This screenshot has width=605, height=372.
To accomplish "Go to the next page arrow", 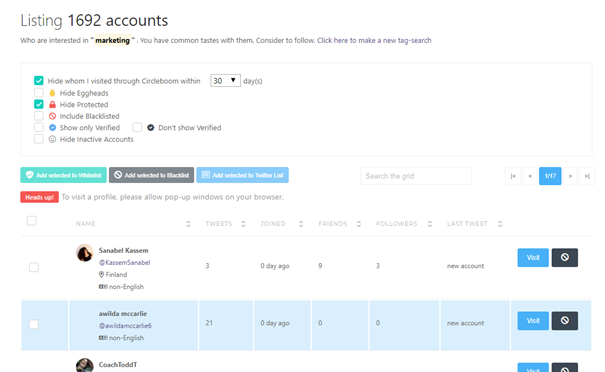I will pyautogui.click(x=570, y=176).
